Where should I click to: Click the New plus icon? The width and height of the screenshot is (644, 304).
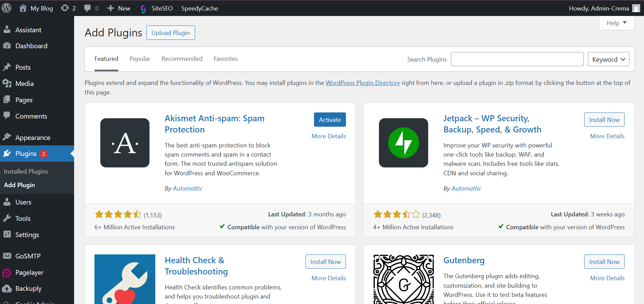(110, 8)
